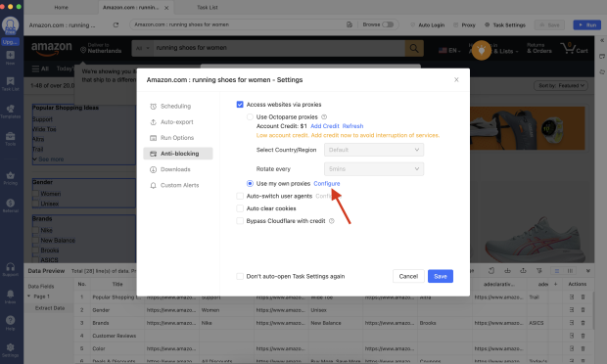Open Templates from the sidebar
The width and height of the screenshot is (607, 364).
[x=11, y=111]
